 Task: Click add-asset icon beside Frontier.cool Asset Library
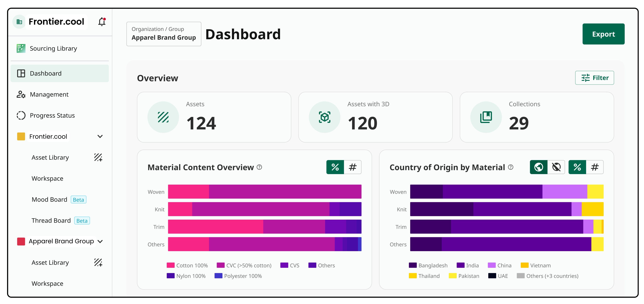pos(98,157)
